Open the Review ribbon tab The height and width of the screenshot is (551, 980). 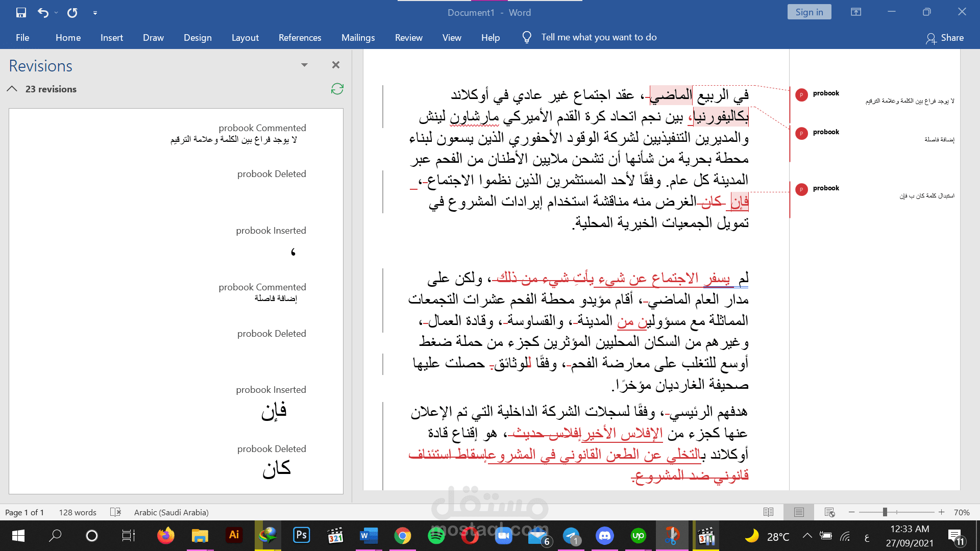click(408, 38)
